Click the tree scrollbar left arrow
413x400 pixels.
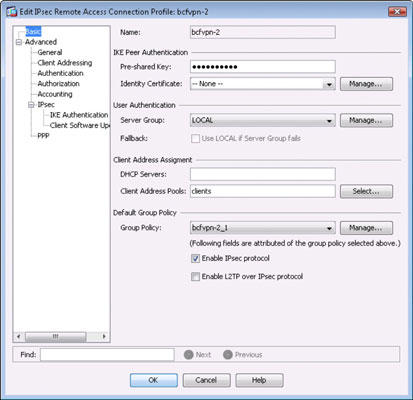18,336
